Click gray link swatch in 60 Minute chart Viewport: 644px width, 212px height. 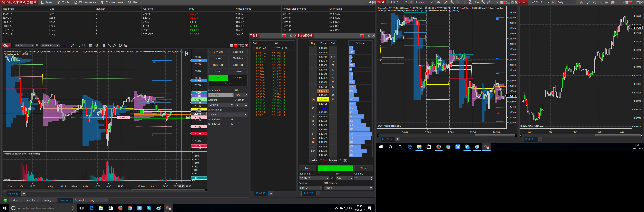coord(501,3)
